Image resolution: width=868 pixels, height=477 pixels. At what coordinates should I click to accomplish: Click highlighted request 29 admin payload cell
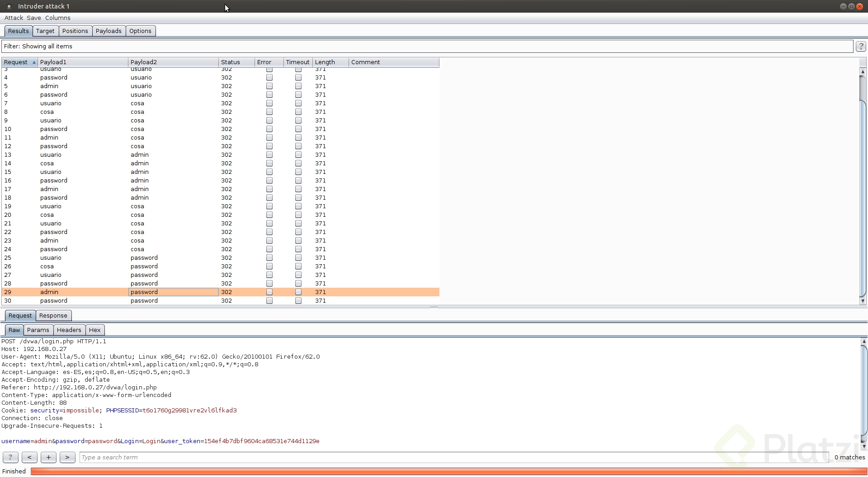click(83, 292)
